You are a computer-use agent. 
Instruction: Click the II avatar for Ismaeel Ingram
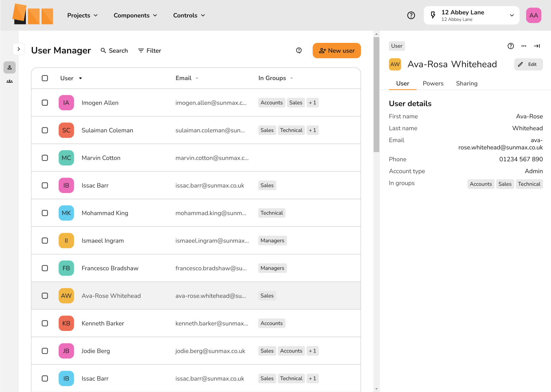click(x=66, y=240)
